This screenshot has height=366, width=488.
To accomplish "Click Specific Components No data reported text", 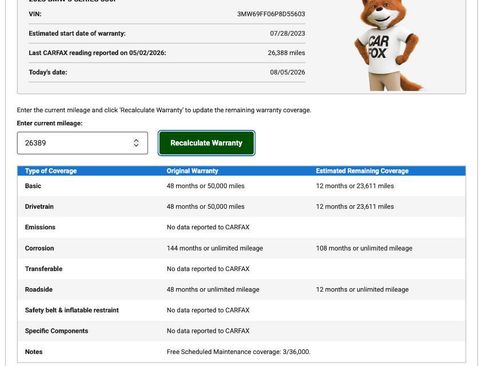I will [x=208, y=331].
